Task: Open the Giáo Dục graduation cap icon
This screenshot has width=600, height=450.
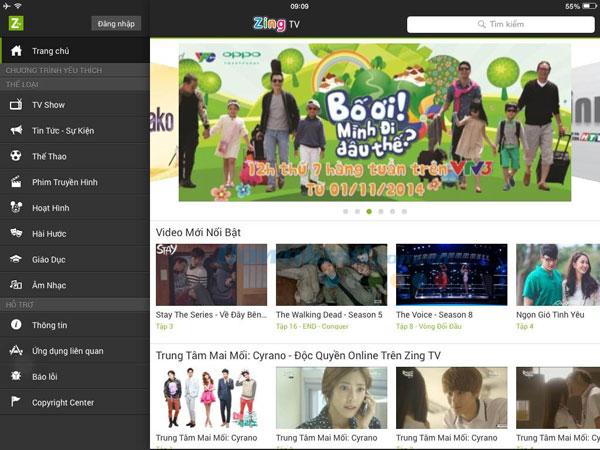Action: 16,259
